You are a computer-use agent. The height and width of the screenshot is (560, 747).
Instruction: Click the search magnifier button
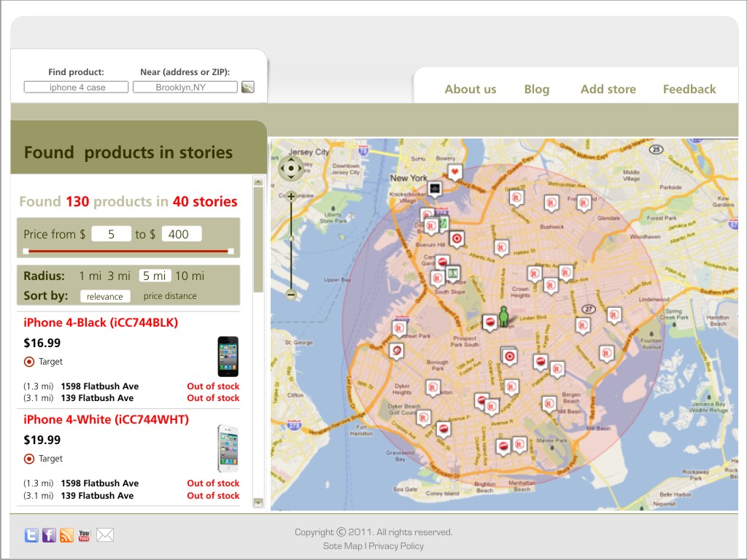click(x=248, y=87)
